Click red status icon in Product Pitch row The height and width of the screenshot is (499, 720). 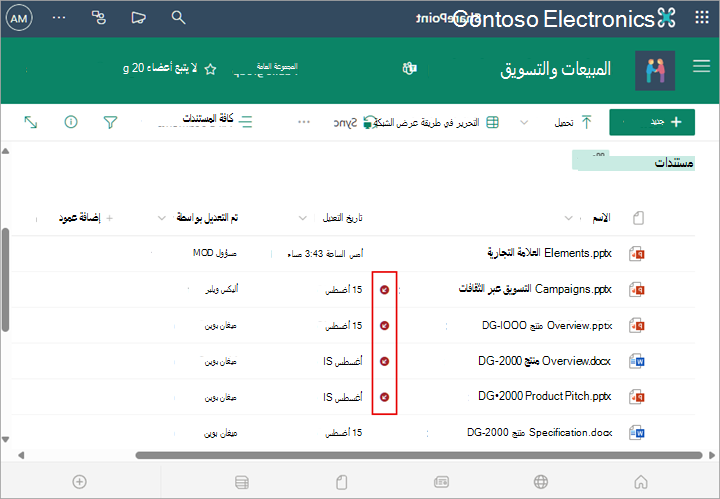[385, 397]
